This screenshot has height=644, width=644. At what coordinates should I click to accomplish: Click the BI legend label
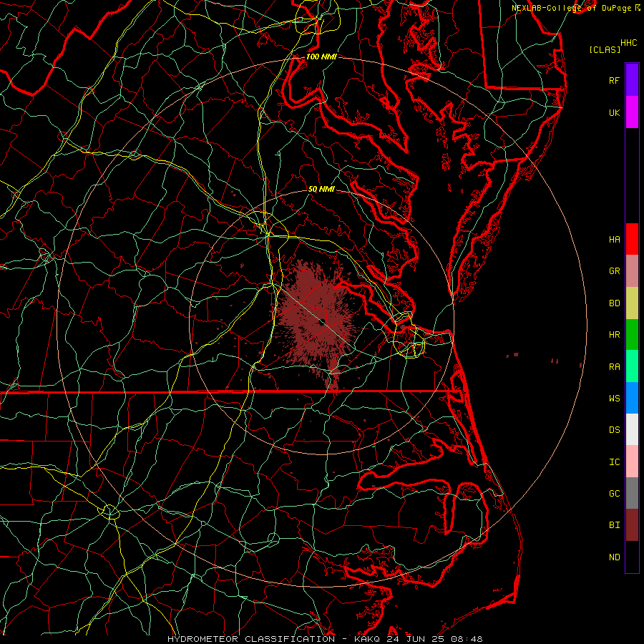(614, 525)
